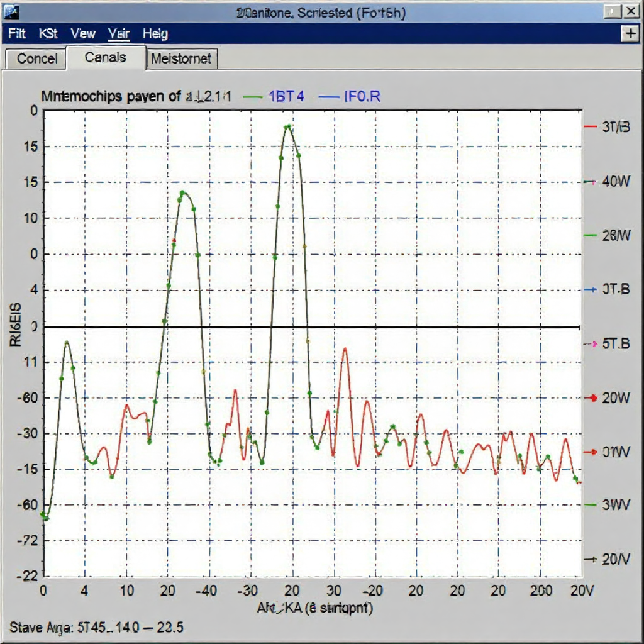The height and width of the screenshot is (644, 644).
Task: Select the Canals tab
Action: click(x=106, y=57)
